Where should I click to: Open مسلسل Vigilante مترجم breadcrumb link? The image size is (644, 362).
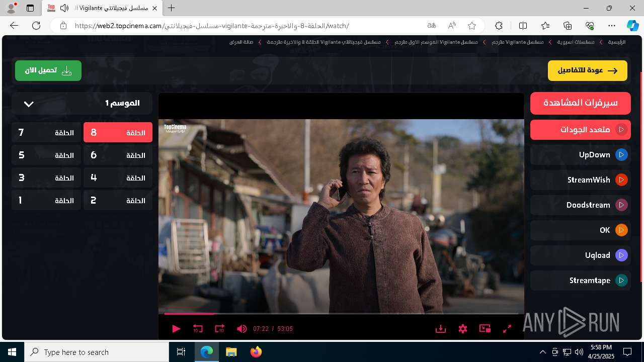518,42
